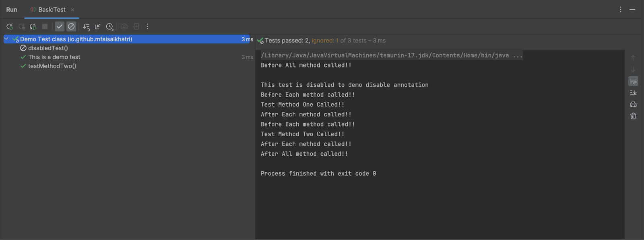Toggle visibility of ignored tests
The height and width of the screenshot is (240, 644).
click(x=71, y=26)
